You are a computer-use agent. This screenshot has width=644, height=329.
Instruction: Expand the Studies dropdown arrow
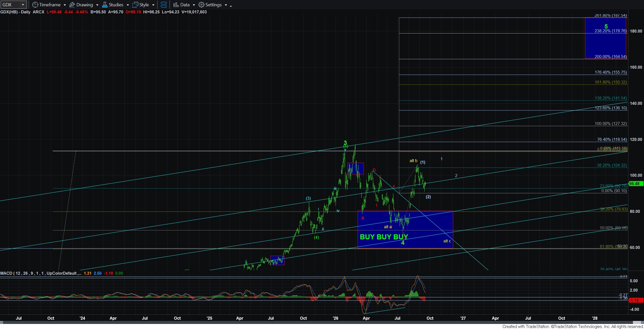pyautogui.click(x=128, y=5)
